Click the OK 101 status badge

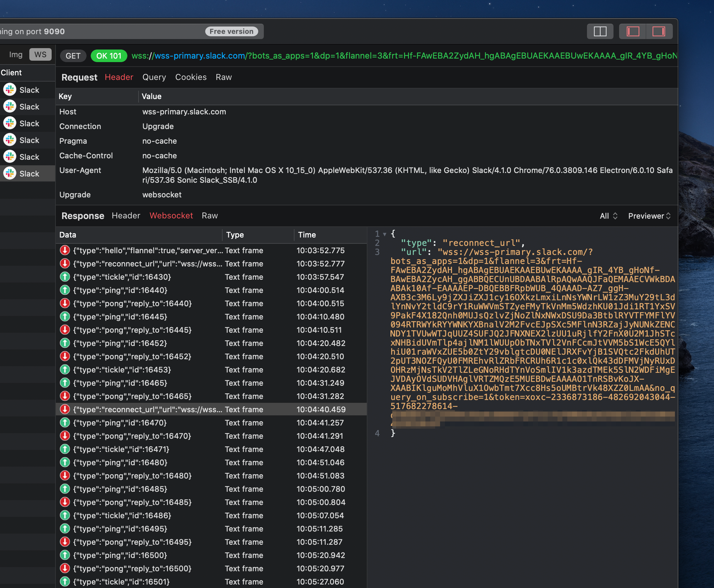click(x=109, y=56)
